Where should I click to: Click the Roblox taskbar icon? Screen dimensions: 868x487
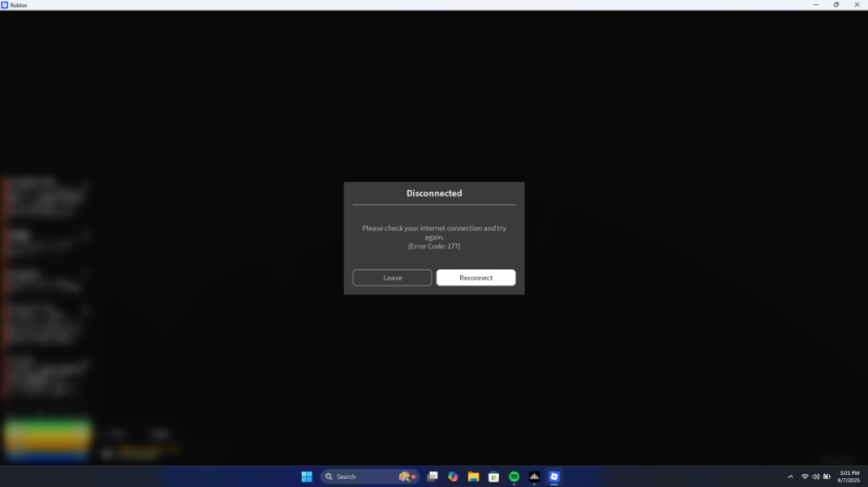(x=554, y=477)
